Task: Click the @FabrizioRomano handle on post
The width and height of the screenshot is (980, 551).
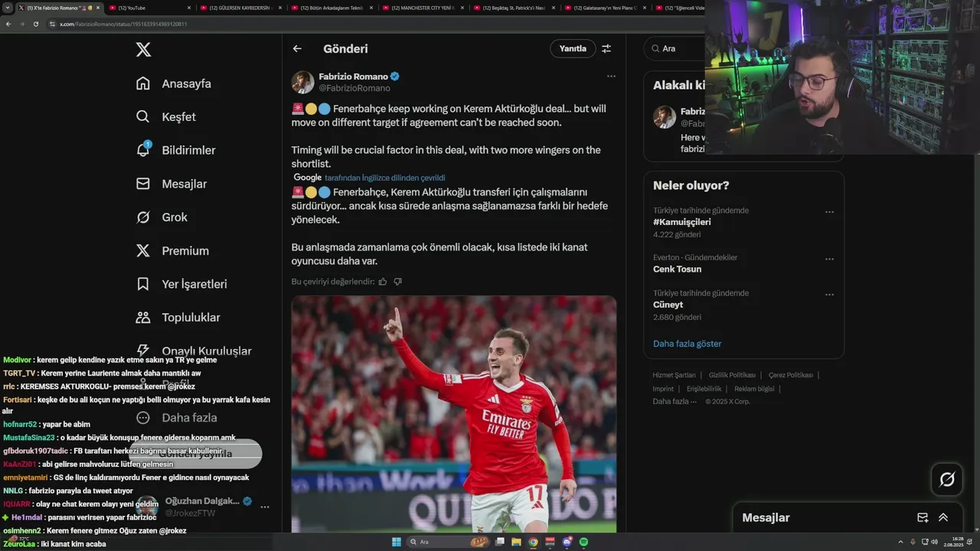Action: click(354, 88)
